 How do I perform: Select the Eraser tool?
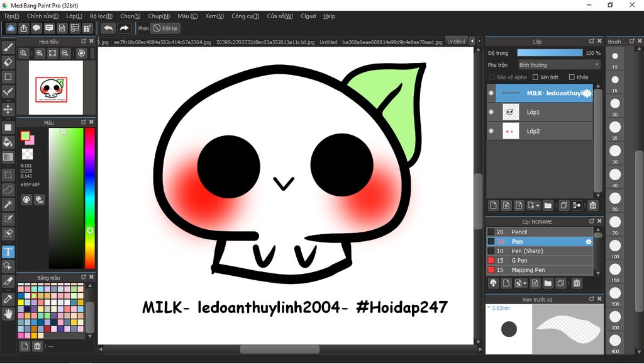pyautogui.click(x=8, y=62)
